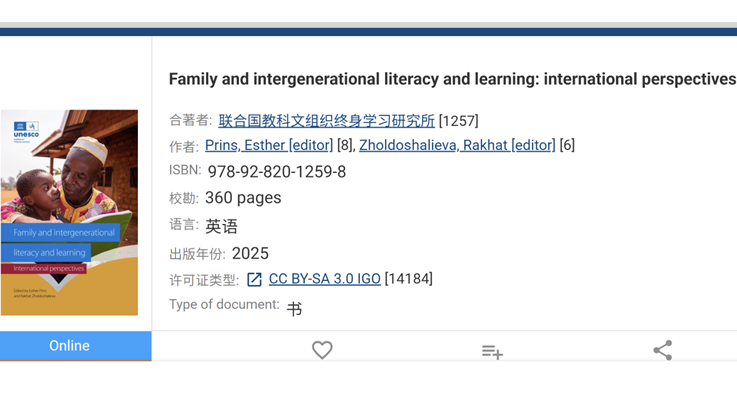Click the [1257] count after corporate author
The image size is (737, 414).
tap(459, 121)
